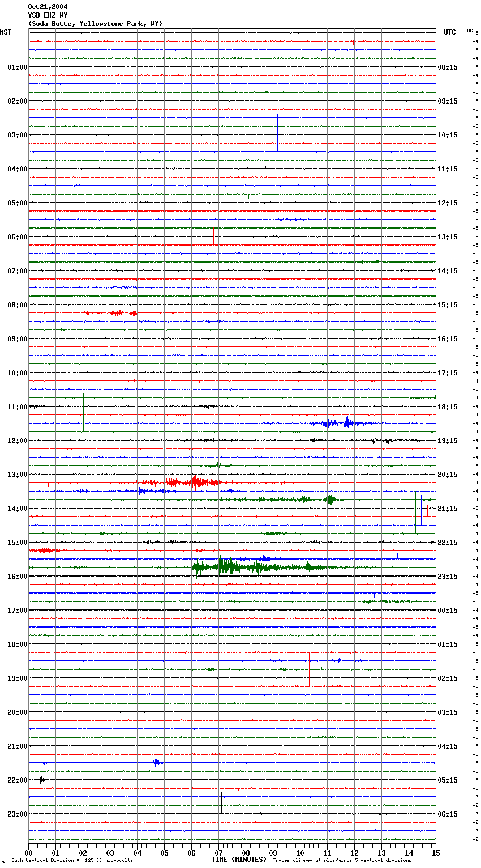Click the 14:15 UTC time label
This screenshot has height=868, width=481.
click(448, 271)
